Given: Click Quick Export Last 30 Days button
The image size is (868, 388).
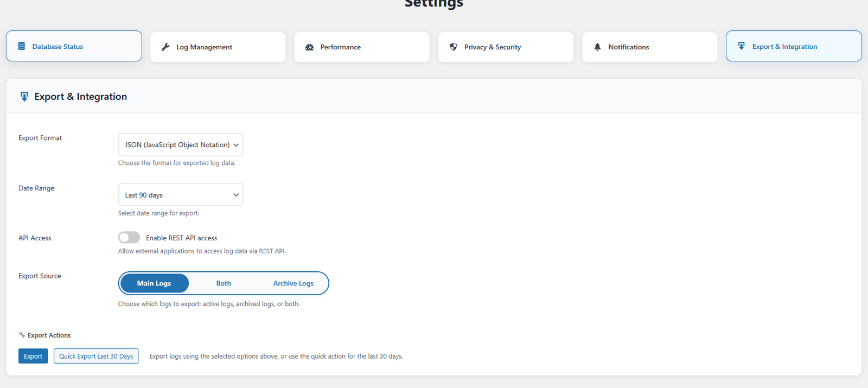Looking at the screenshot, I should (96, 356).
